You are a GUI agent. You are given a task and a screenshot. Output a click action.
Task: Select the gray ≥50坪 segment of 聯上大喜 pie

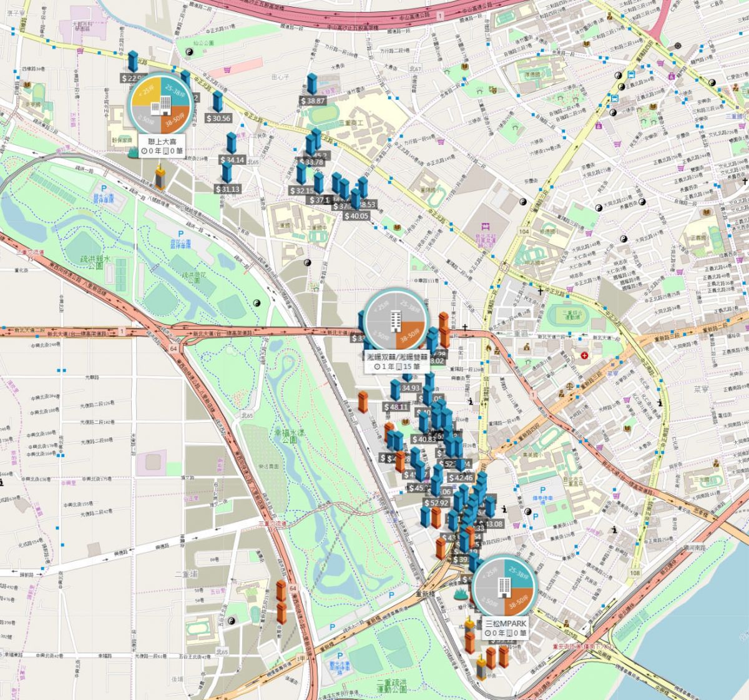[x=145, y=119]
